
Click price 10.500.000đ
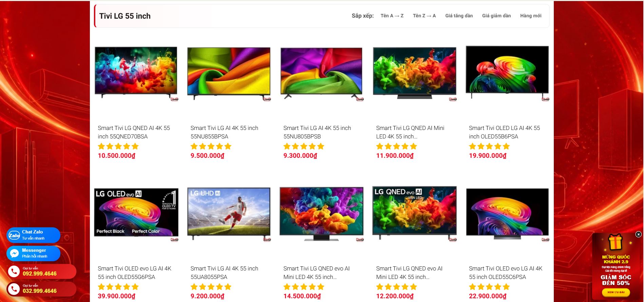tap(116, 156)
